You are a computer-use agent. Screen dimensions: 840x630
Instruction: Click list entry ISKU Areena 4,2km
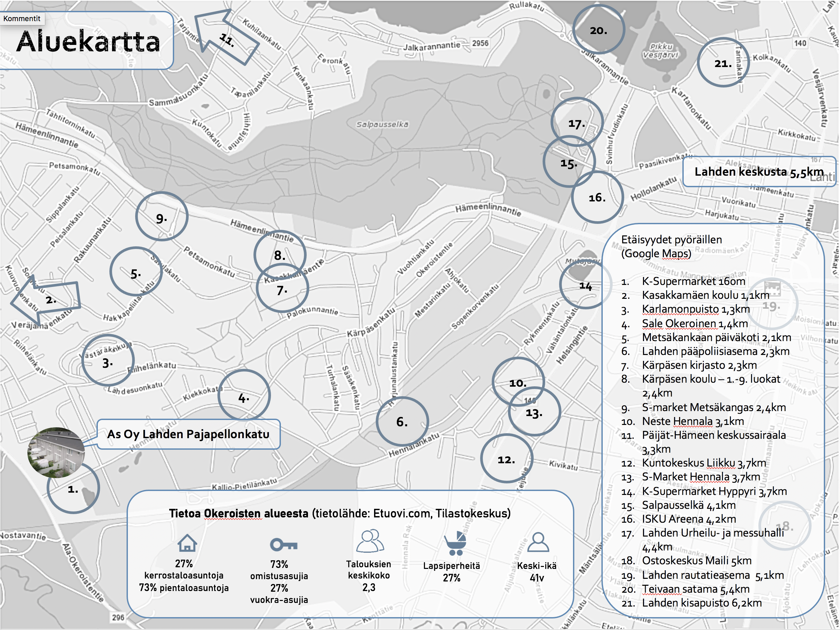click(688, 519)
